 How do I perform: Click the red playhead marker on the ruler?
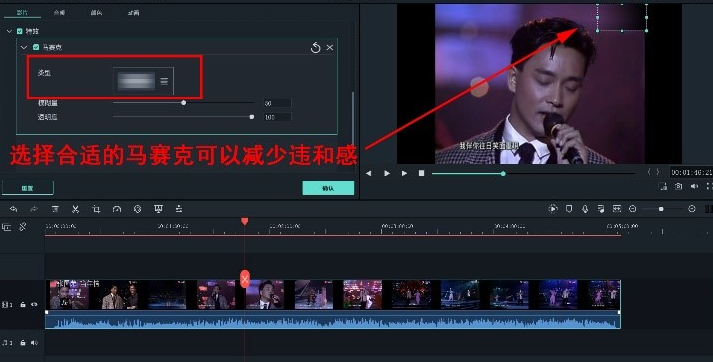pos(245,221)
